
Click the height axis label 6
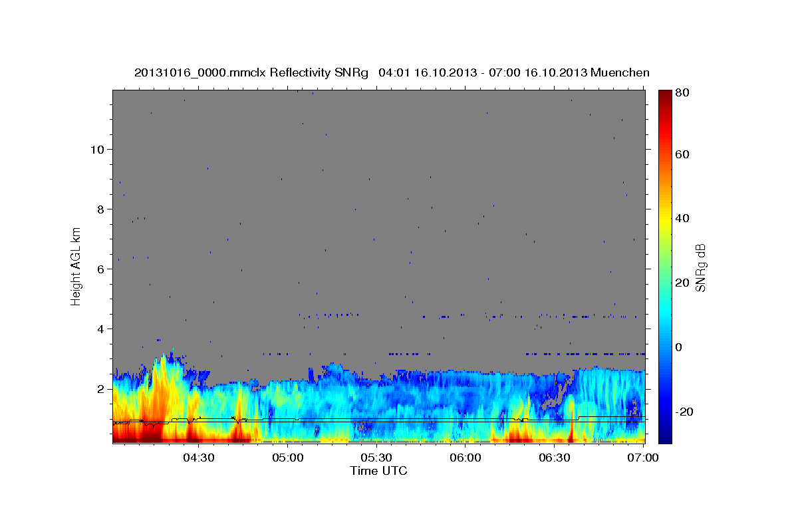[100, 269]
